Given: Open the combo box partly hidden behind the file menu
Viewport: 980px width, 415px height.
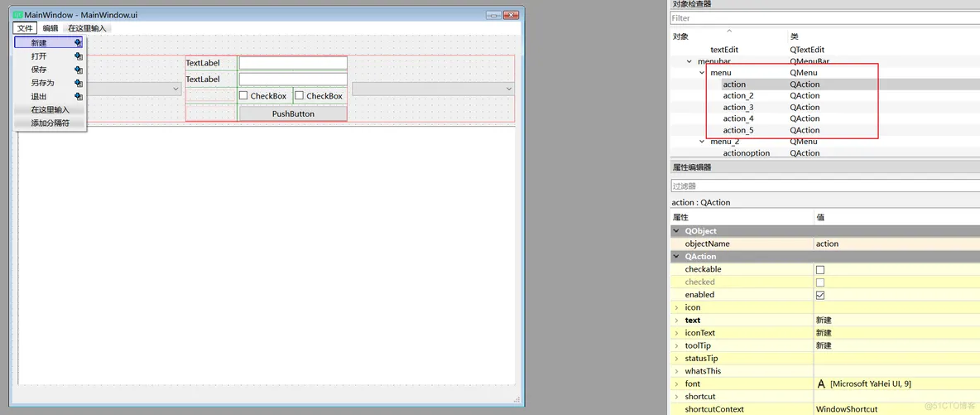Looking at the screenshot, I should 134,89.
